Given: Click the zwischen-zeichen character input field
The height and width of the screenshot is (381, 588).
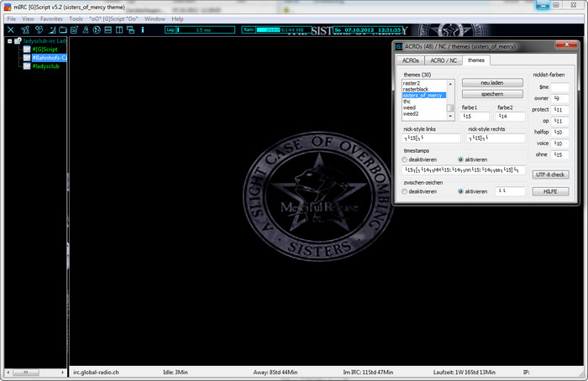Looking at the screenshot, I should click(x=510, y=191).
